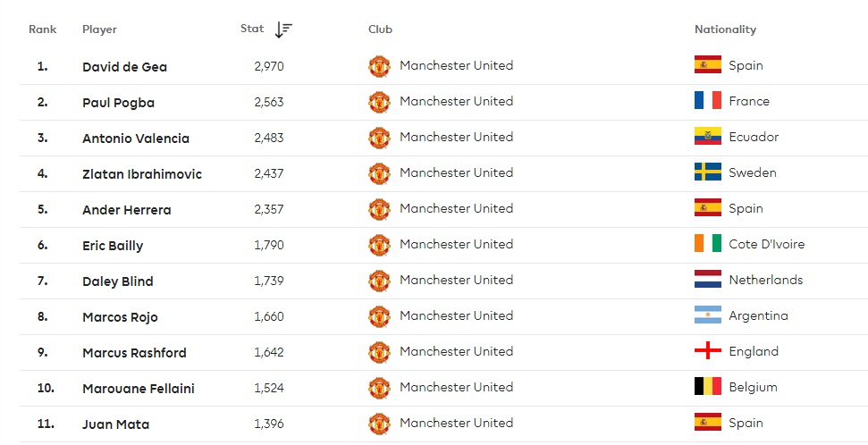The image size is (868, 445).
Task: Click the Netherlands flag in Daley Blind row
Action: tap(707, 280)
